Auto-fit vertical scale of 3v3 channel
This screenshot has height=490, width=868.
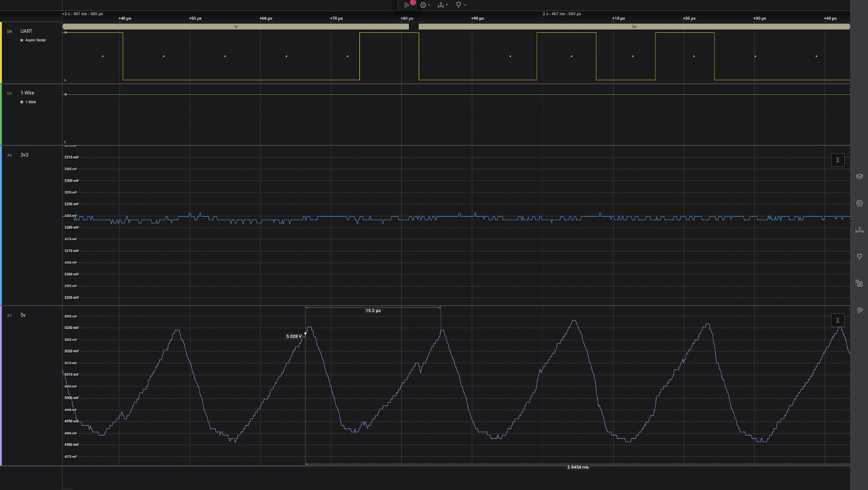click(x=838, y=160)
